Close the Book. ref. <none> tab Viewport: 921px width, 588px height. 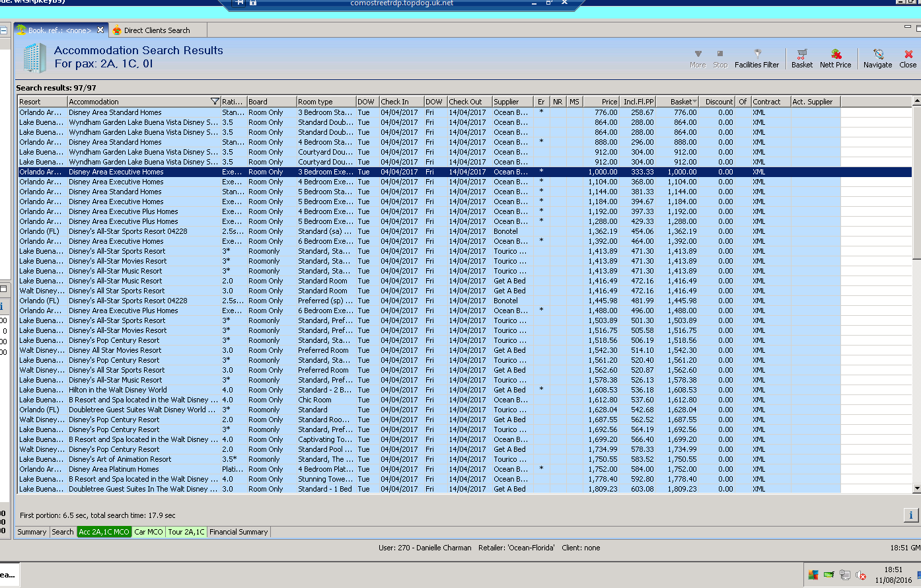(x=100, y=30)
